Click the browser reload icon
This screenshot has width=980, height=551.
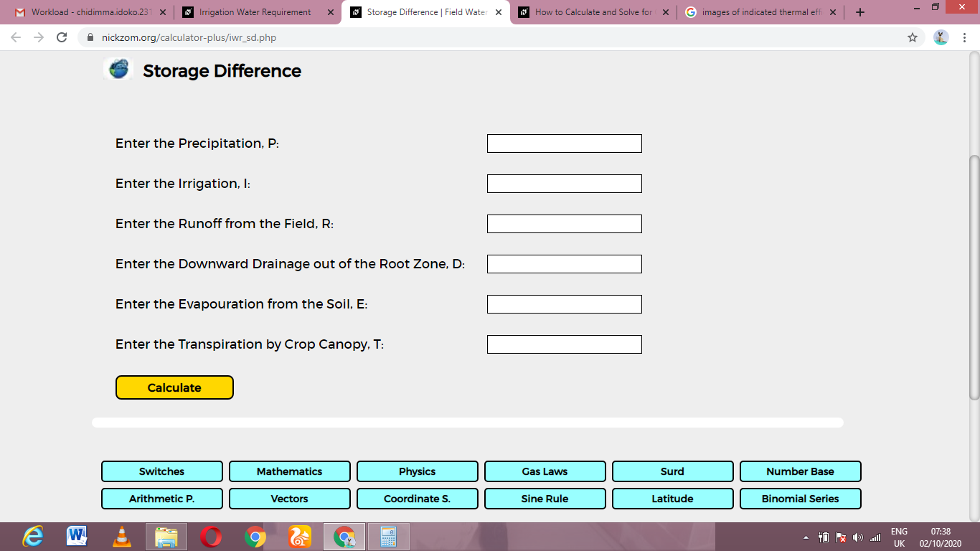[x=62, y=37]
